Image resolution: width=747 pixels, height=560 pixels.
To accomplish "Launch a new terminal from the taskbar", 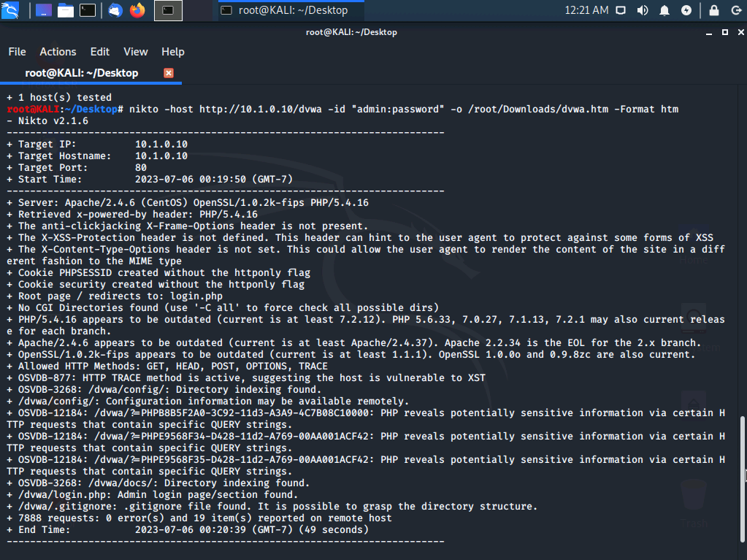I will [x=87, y=10].
